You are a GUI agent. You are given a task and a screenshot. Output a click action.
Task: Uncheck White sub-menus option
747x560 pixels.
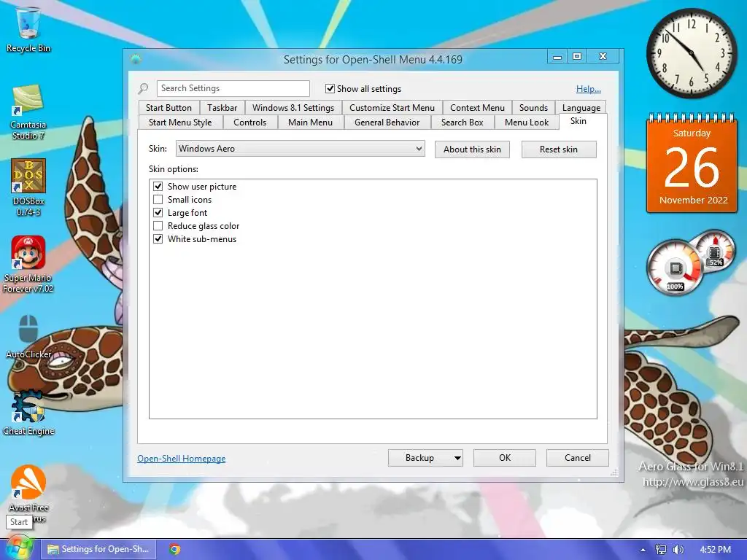tap(158, 239)
